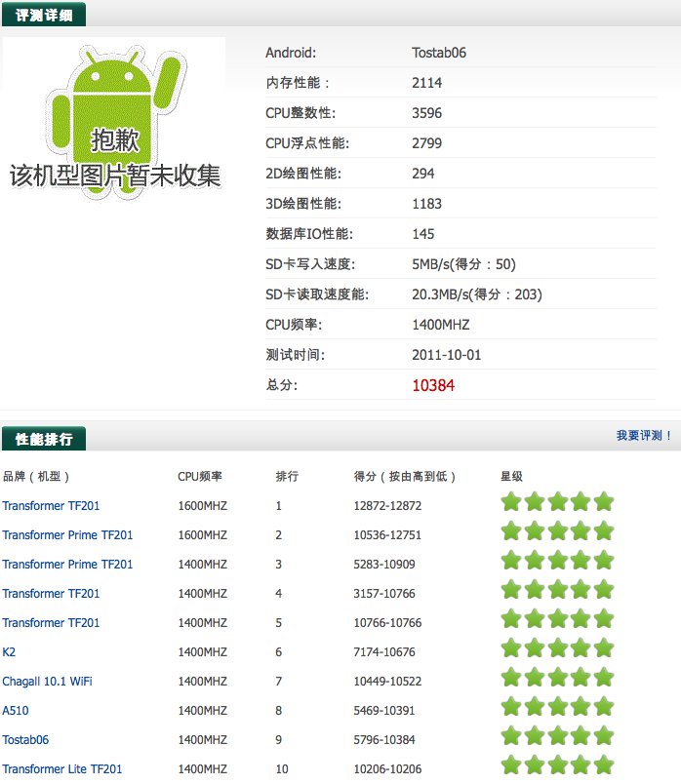Open Transformer TF201 link ranked 5
681x784 pixels.
tap(51, 623)
